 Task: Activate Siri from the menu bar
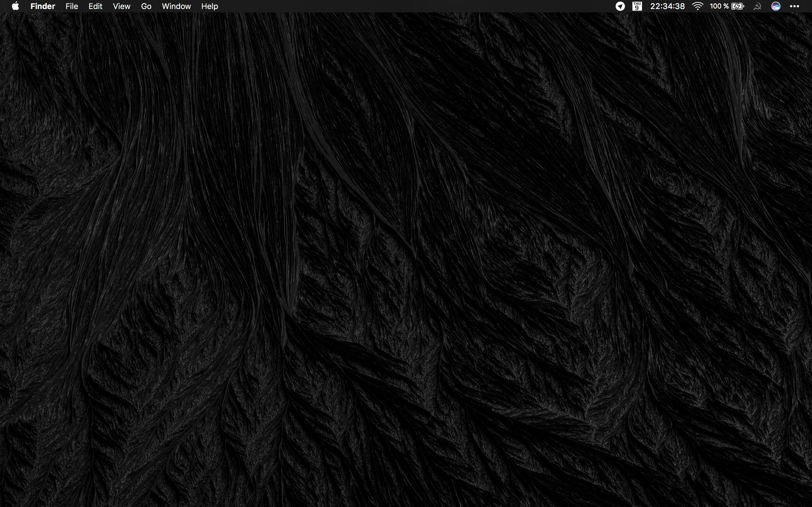[776, 6]
